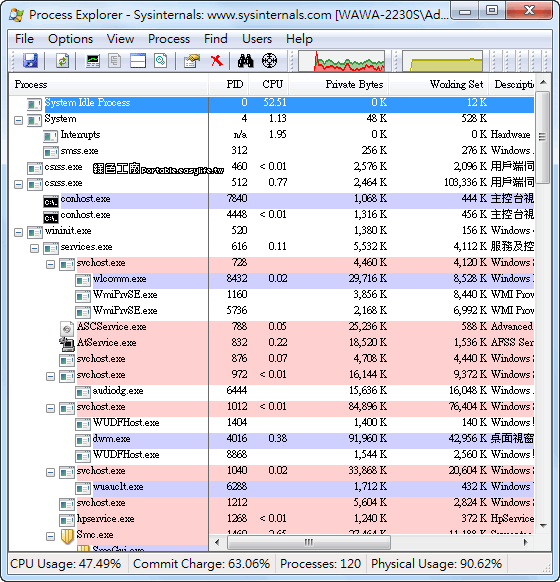Screen dimensions: 560x582
Task: Sort by the Description column header
Action: [512, 85]
